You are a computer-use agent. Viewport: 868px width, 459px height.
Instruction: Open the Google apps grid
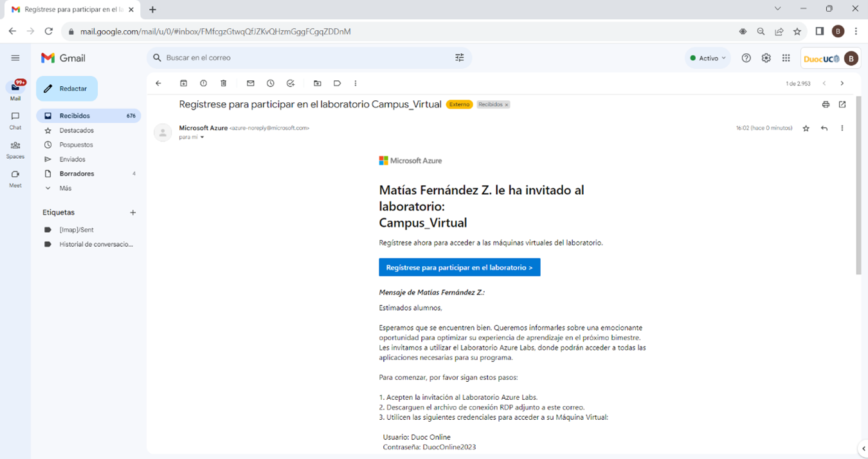(x=786, y=58)
